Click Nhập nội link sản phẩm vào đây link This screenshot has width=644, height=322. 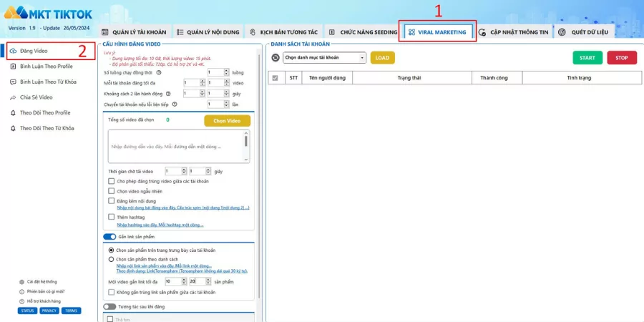pos(165,266)
